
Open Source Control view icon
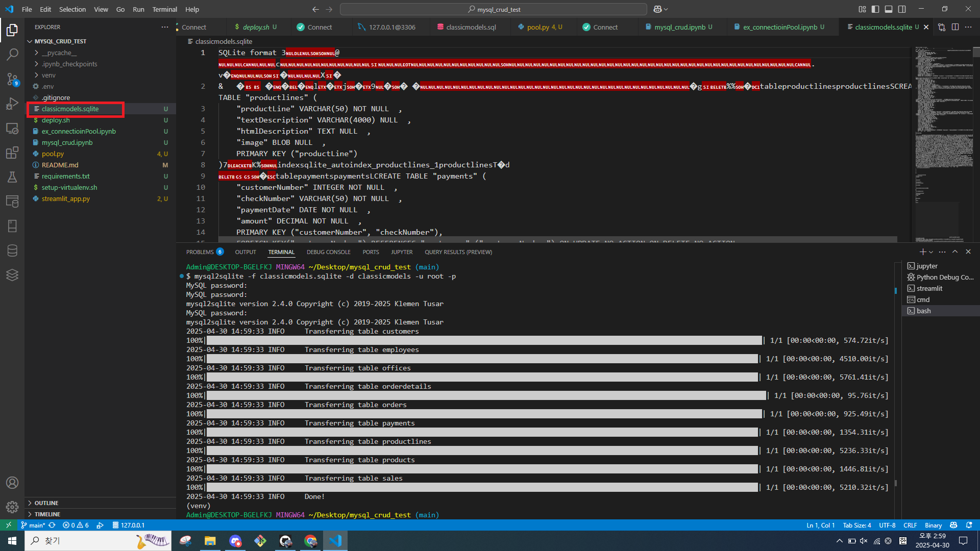click(x=12, y=79)
